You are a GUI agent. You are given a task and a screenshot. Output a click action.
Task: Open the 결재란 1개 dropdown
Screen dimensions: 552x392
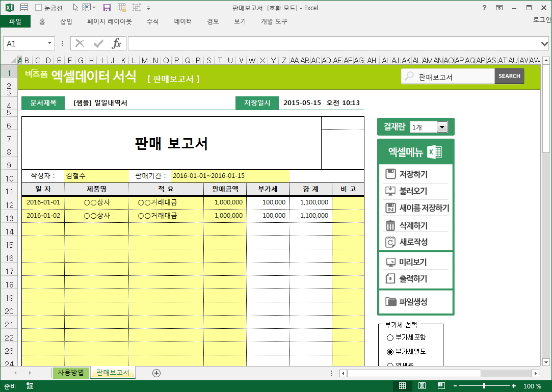pos(441,127)
